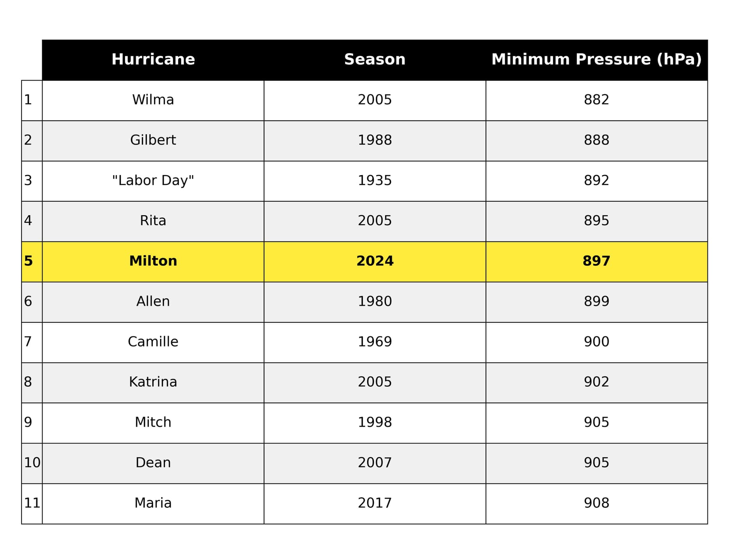
Task: Click the Camille hurricane cell
Action: pyautogui.click(x=153, y=342)
